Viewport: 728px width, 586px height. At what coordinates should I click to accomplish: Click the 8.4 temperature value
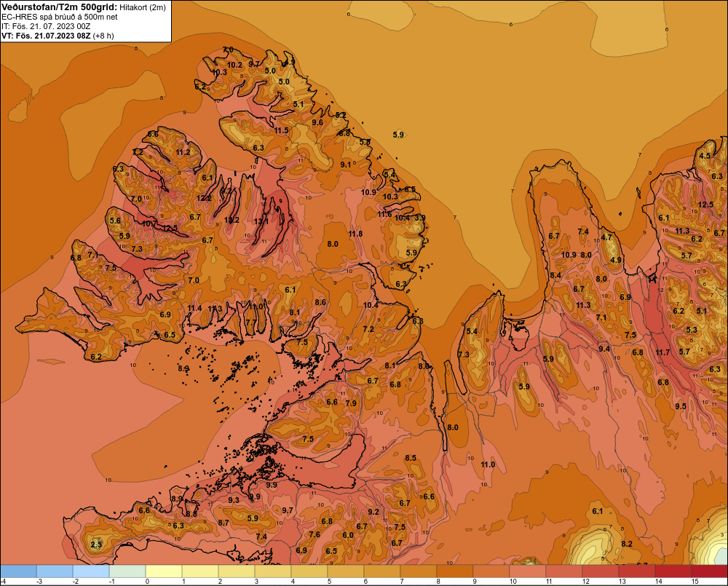[x=555, y=275]
